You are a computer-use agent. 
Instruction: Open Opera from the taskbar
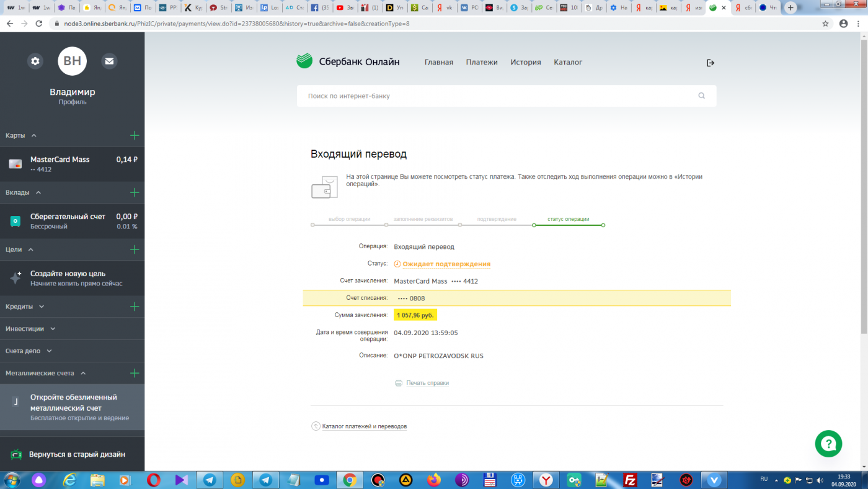[153, 480]
